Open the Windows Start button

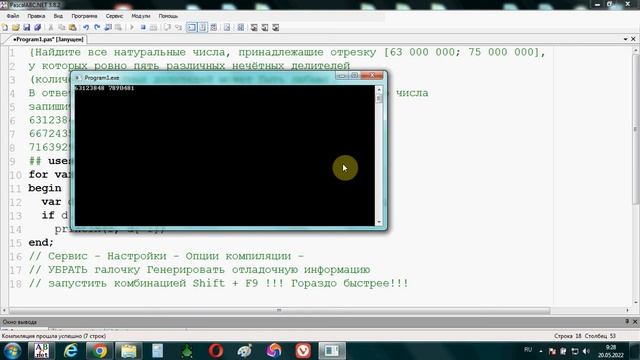coord(12,351)
